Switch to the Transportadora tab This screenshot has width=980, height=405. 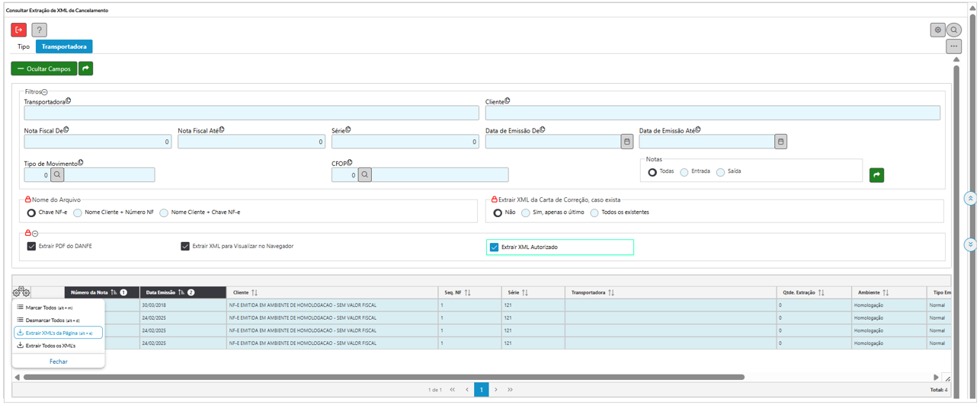[x=64, y=46]
